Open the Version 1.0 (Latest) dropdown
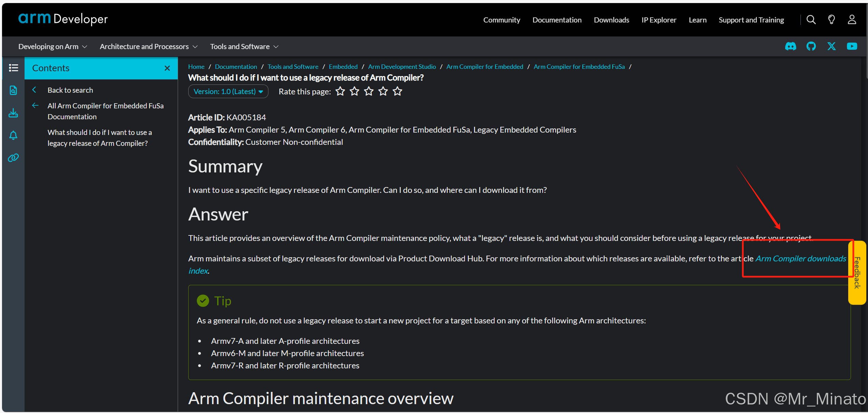 click(228, 91)
